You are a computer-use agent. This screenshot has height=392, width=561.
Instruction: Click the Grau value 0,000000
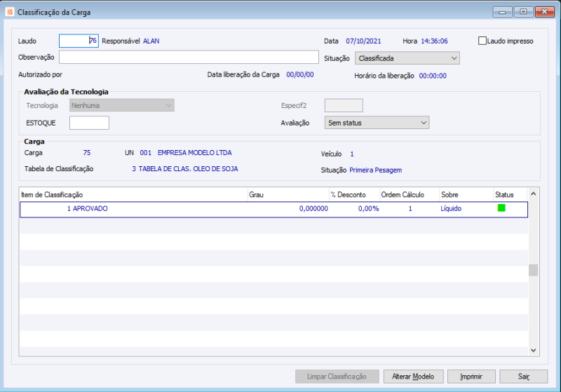tap(313, 208)
